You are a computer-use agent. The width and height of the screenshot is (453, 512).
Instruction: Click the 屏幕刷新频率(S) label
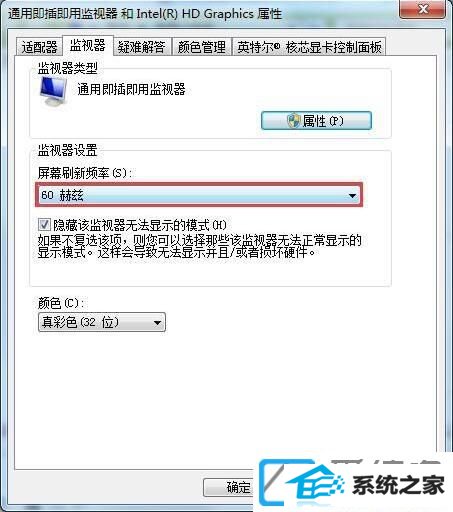[x=85, y=173]
